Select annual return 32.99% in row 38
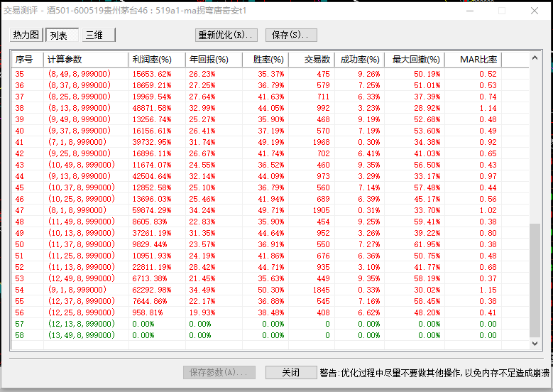Screen dimensions: 553x392 (202, 108)
